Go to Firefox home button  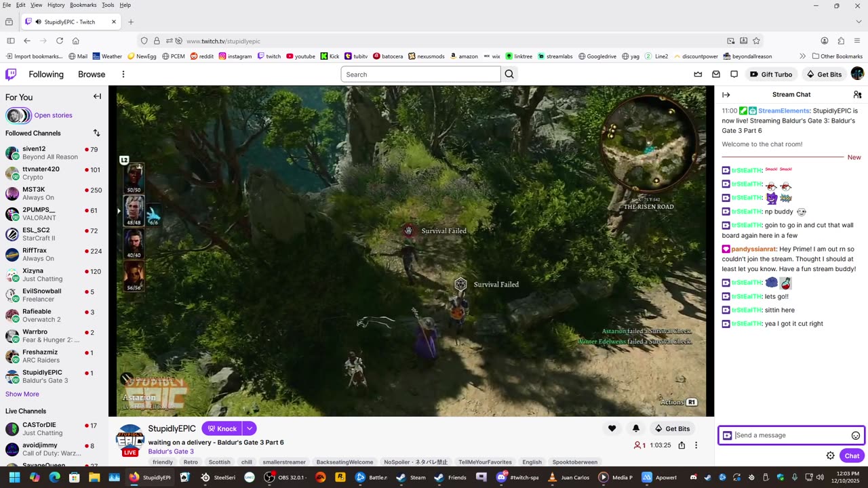click(x=75, y=41)
